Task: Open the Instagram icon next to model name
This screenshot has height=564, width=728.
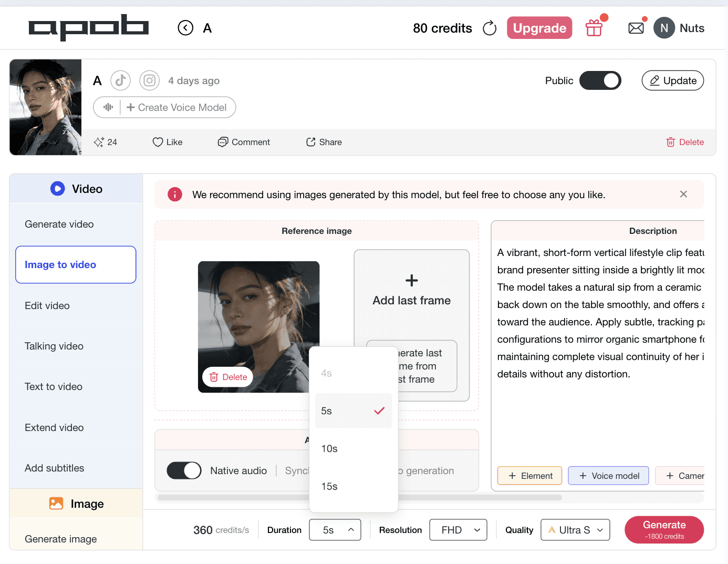Action: click(x=150, y=80)
